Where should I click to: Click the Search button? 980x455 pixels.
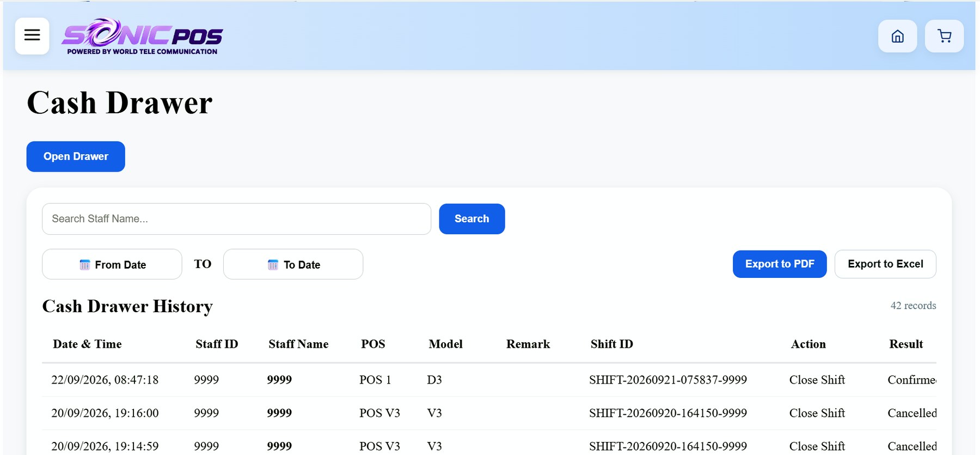471,219
